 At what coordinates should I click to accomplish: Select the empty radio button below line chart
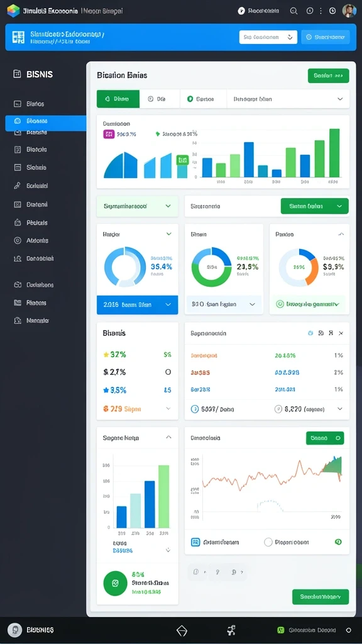point(268,542)
